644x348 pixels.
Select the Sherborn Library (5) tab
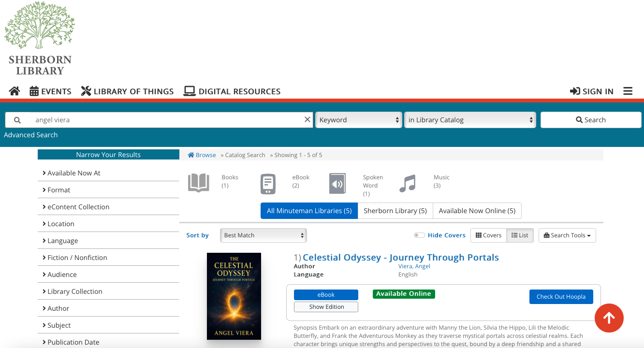pyautogui.click(x=395, y=211)
